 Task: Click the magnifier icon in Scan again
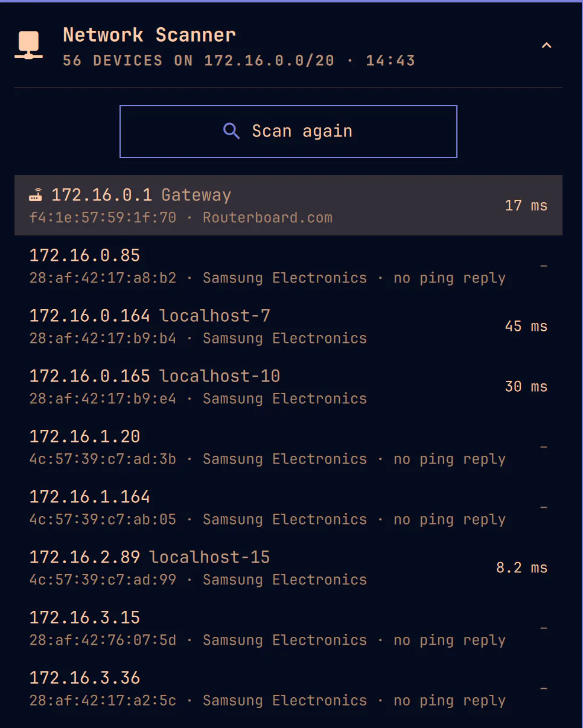click(x=231, y=131)
